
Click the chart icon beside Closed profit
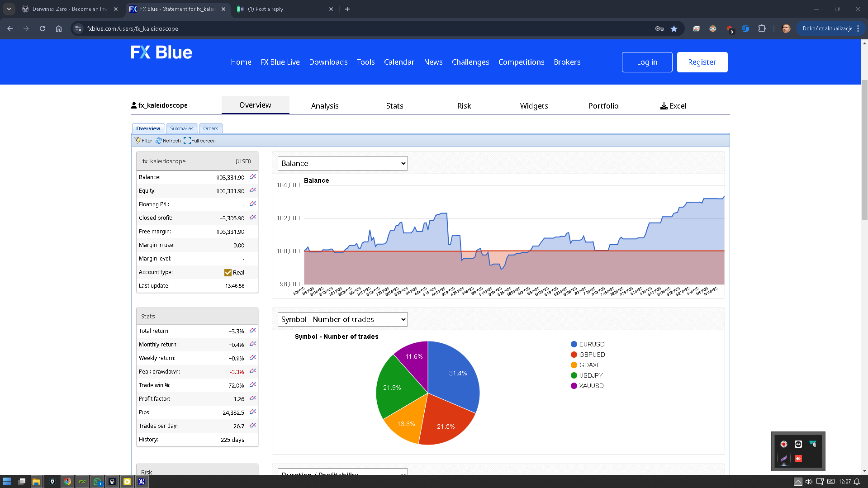(252, 218)
